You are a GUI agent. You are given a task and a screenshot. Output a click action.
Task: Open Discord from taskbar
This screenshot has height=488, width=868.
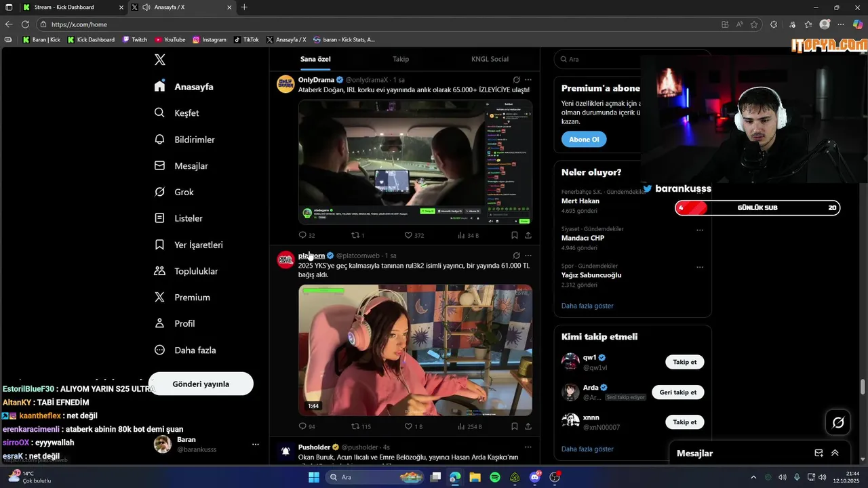coord(535,477)
